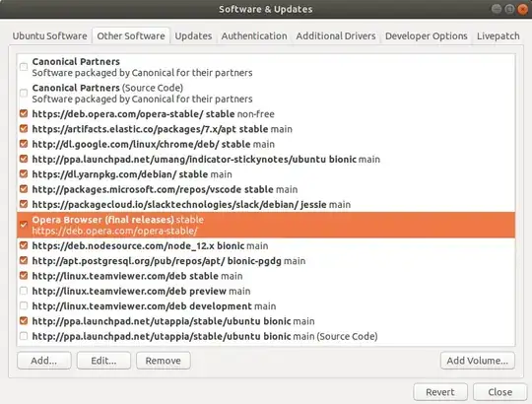Enable utappia bionic main (Source Code) checkbox
This screenshot has height=404, width=532.
(24, 336)
